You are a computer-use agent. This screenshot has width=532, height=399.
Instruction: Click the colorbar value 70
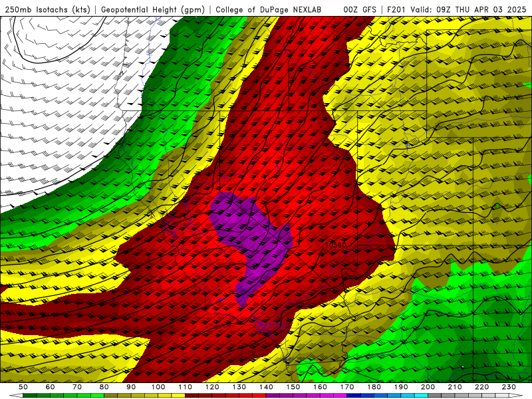(77, 387)
